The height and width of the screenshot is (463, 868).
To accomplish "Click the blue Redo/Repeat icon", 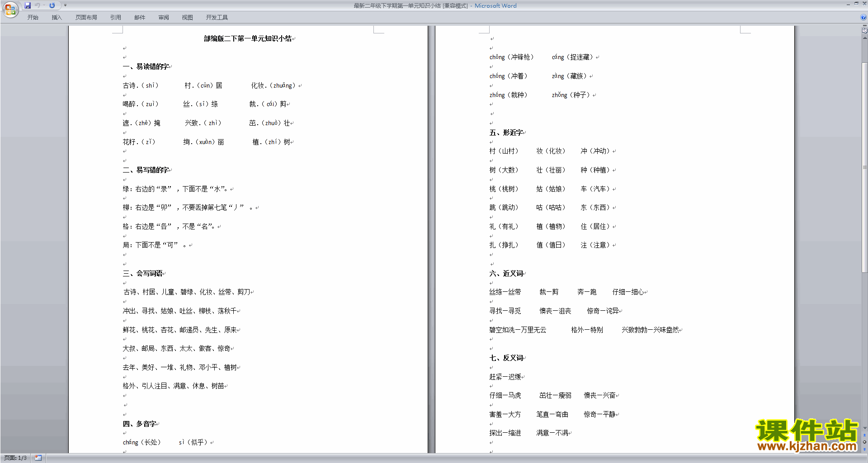I will [x=52, y=5].
